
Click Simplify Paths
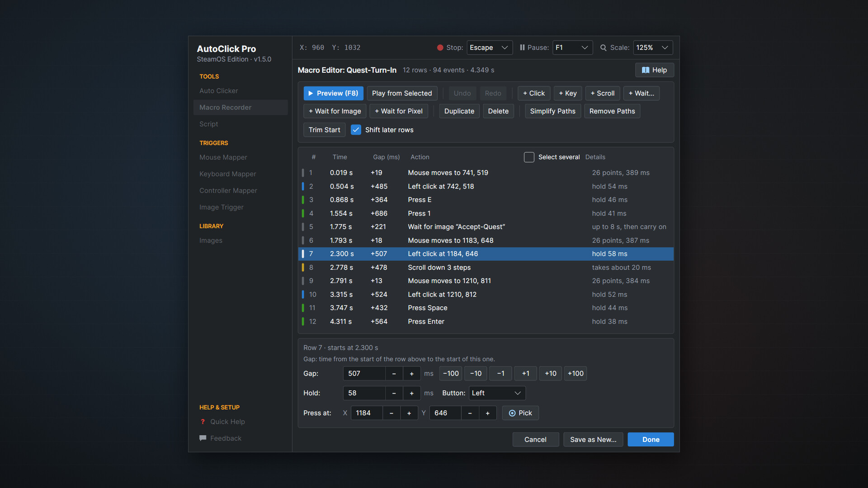pos(552,111)
